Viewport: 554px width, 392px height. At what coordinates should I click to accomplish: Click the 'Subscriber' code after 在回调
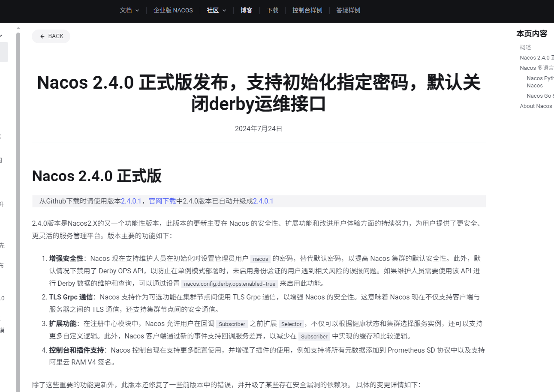[x=232, y=324]
